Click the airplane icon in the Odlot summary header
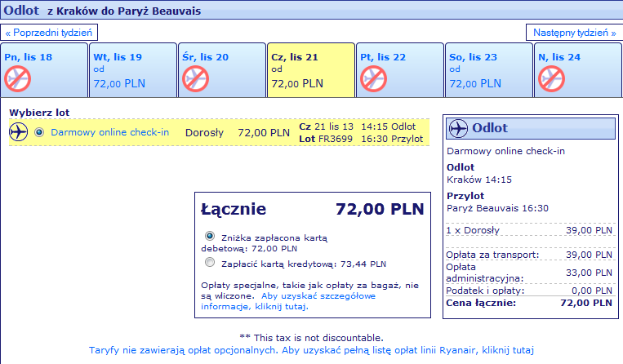 coord(458,128)
